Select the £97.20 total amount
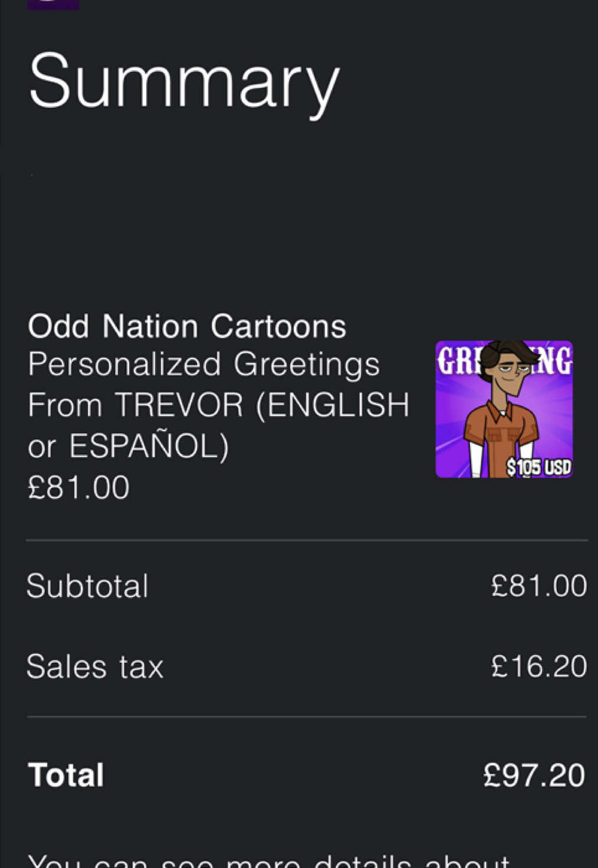The width and height of the screenshot is (598, 868). (534, 775)
